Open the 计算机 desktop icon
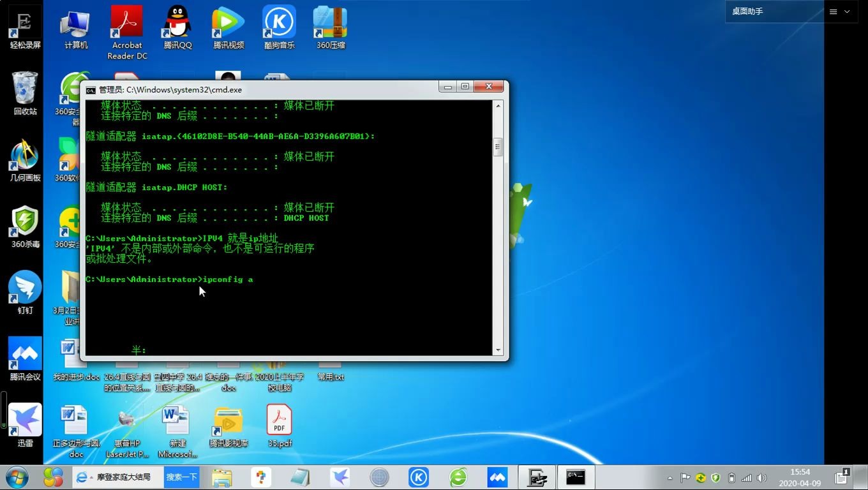This screenshot has width=868, height=490. pyautogui.click(x=76, y=29)
